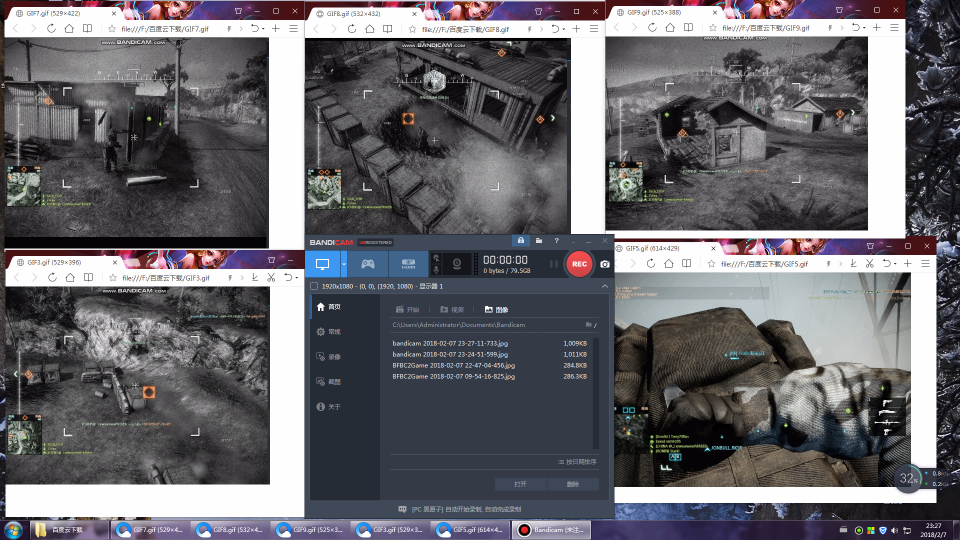Open Video settings in Bandicam sidebar
Screen dimensions: 960x540
point(329,357)
